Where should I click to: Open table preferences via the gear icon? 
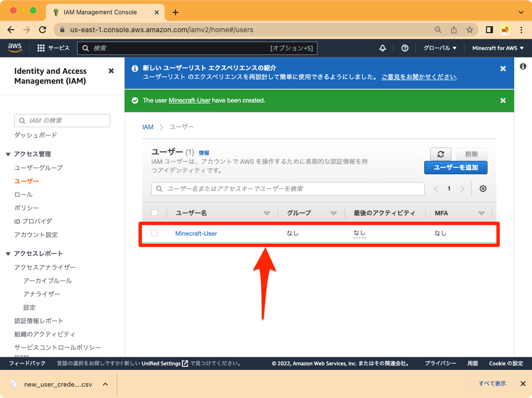pos(483,189)
